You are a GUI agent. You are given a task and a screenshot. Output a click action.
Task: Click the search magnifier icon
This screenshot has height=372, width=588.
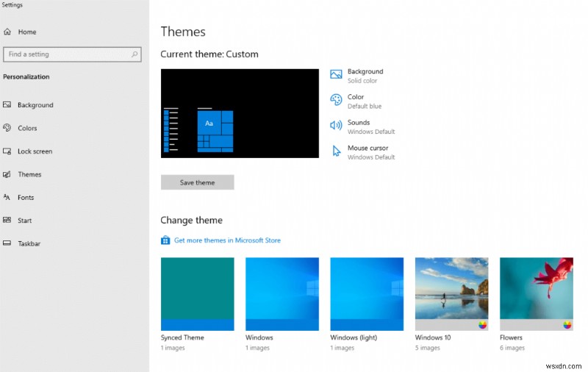(x=135, y=54)
